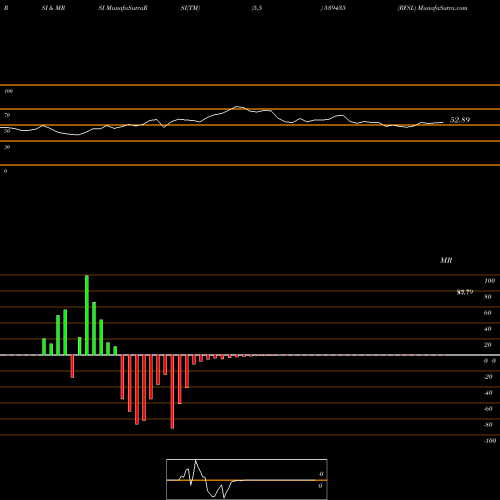Click the MR axis label -100
The image size is (500, 500).
(x=490, y=441)
